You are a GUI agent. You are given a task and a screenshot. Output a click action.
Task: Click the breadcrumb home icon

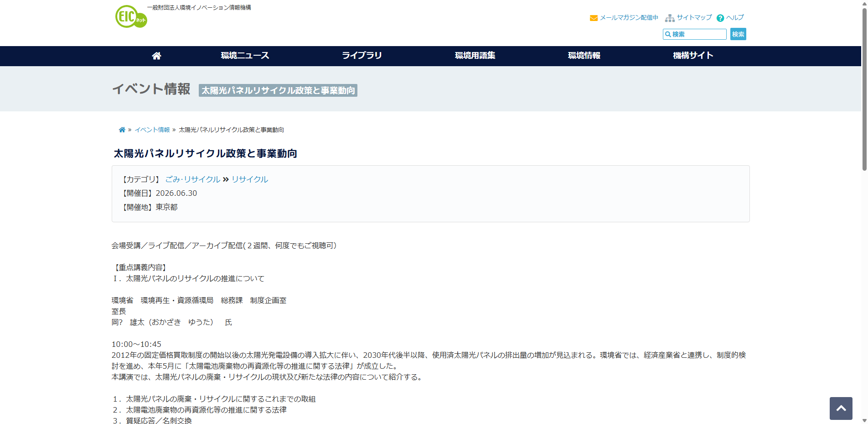pyautogui.click(x=122, y=130)
